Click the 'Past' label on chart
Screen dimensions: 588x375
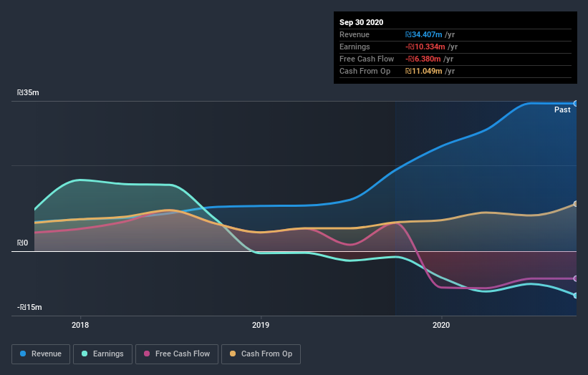562,109
